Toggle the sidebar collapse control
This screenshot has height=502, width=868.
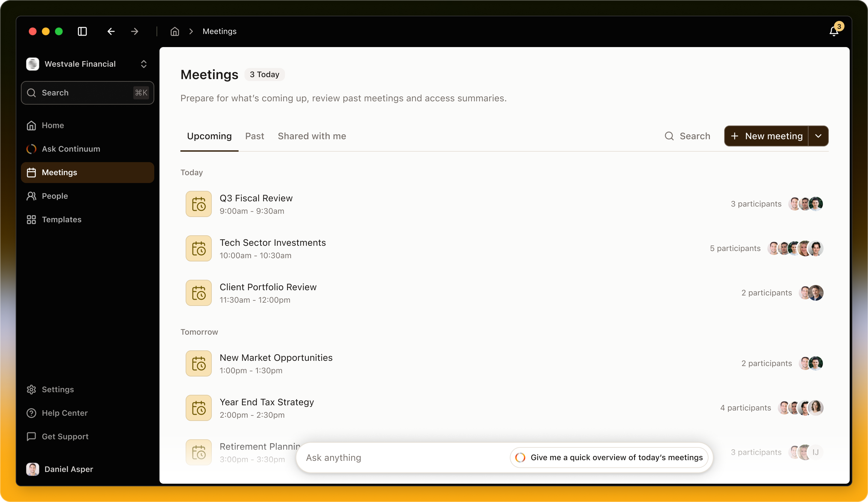[x=82, y=31]
